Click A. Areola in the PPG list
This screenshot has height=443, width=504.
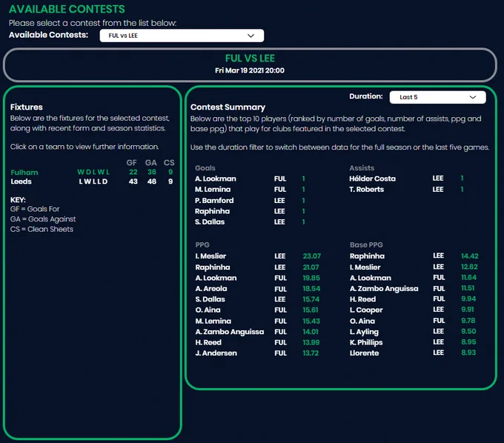click(210, 289)
